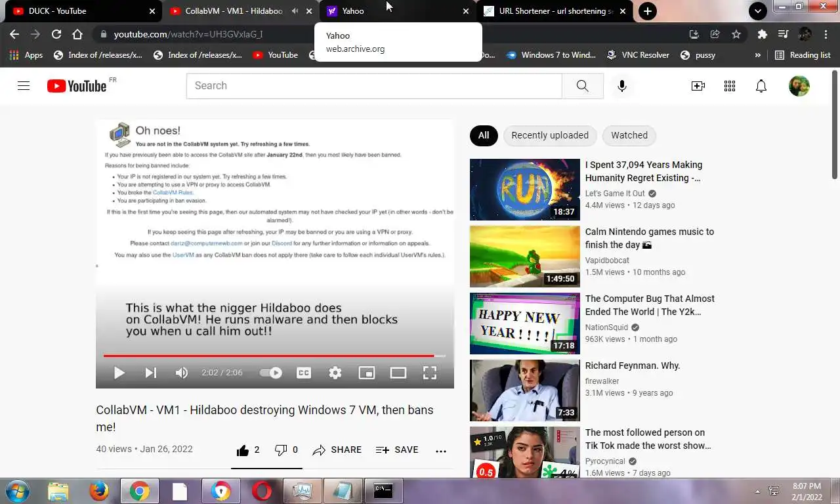Mute the CollabVM tab speaker icon
Image resolution: width=840 pixels, height=504 pixels.
click(295, 11)
